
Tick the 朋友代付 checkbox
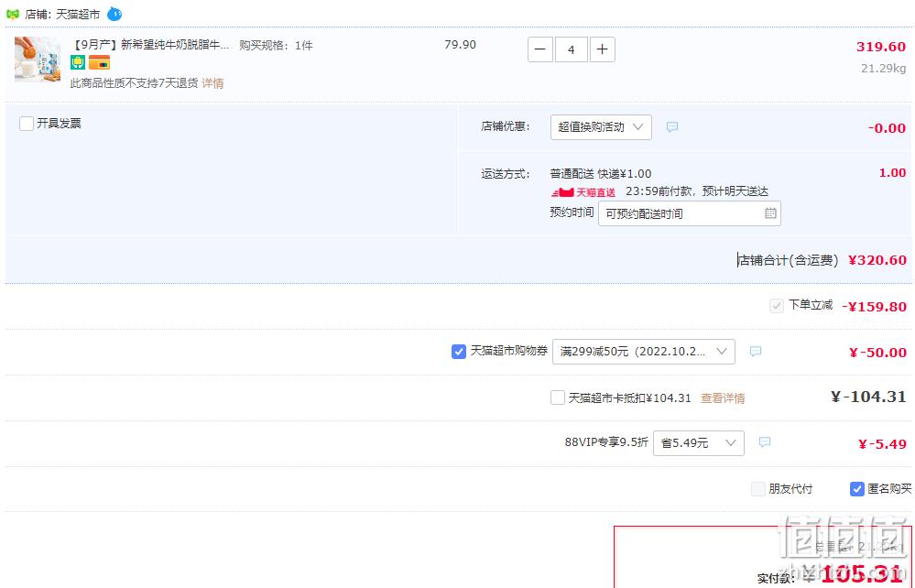point(758,489)
